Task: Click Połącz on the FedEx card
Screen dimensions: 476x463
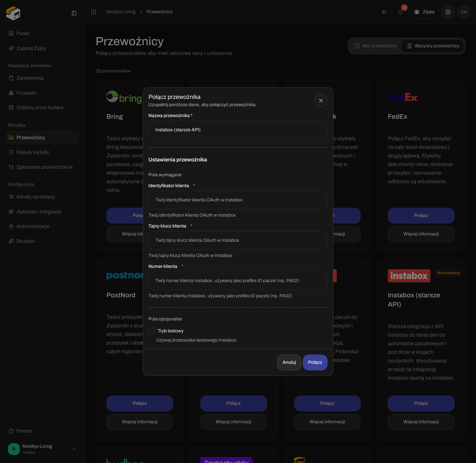Action: pyautogui.click(x=421, y=215)
